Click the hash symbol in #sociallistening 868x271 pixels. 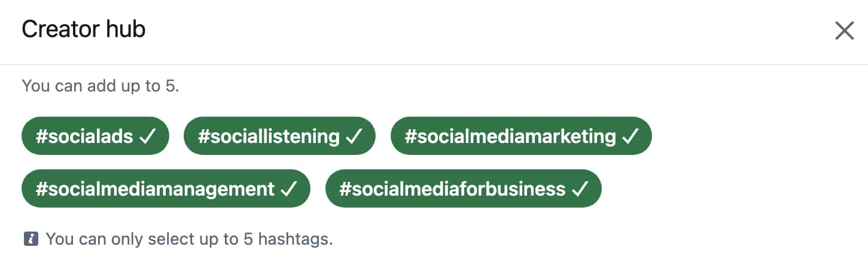click(203, 137)
